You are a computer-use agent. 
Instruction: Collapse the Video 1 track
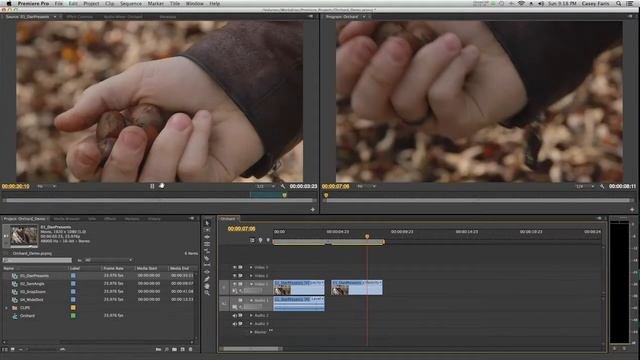(x=251, y=284)
